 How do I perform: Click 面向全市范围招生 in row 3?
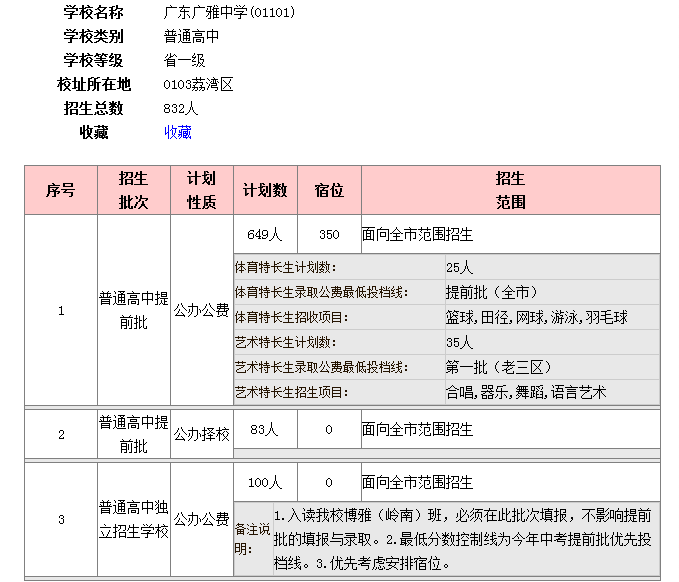tap(417, 482)
